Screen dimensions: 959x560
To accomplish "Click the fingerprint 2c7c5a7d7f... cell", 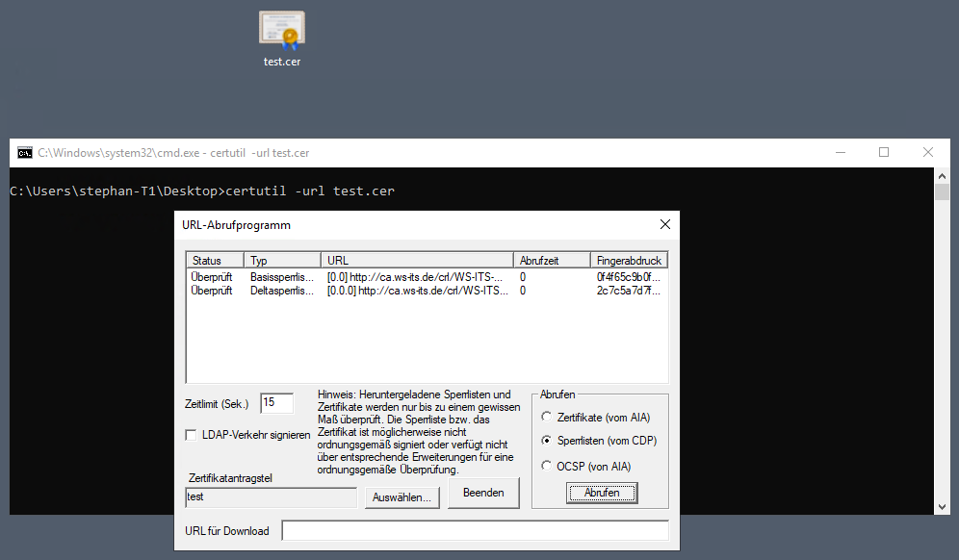I will pyautogui.click(x=628, y=291).
